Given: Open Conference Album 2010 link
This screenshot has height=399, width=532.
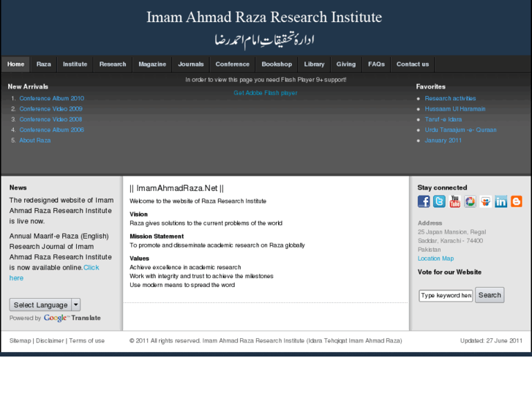Looking at the screenshot, I should (51, 98).
